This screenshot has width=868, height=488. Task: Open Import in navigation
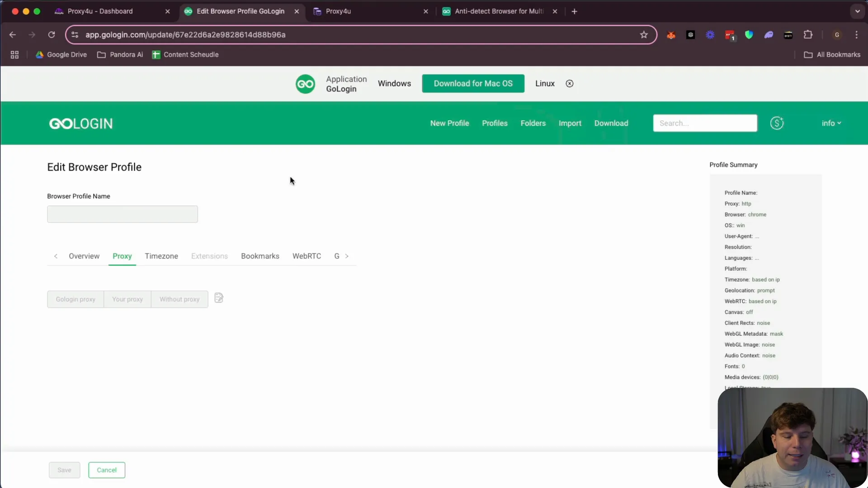tap(570, 123)
